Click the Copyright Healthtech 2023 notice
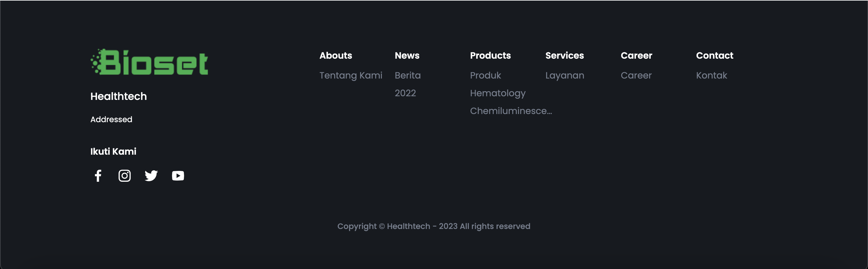This screenshot has width=868, height=269. tap(434, 226)
